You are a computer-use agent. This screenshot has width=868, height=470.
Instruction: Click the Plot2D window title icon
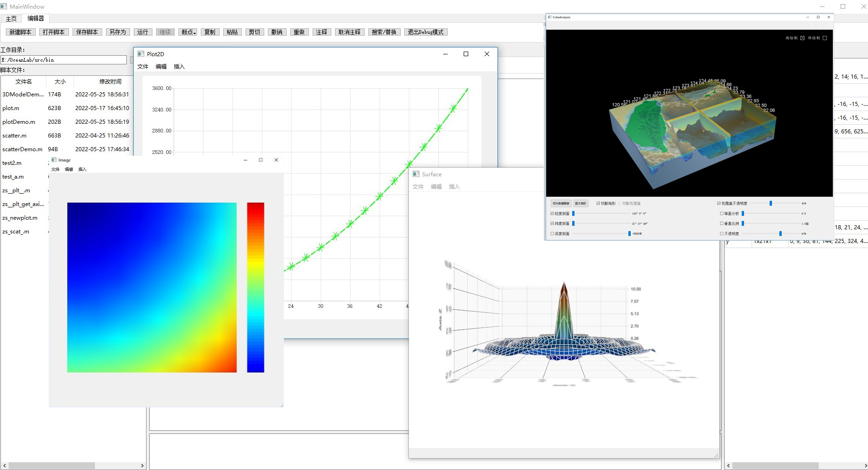tap(141, 54)
